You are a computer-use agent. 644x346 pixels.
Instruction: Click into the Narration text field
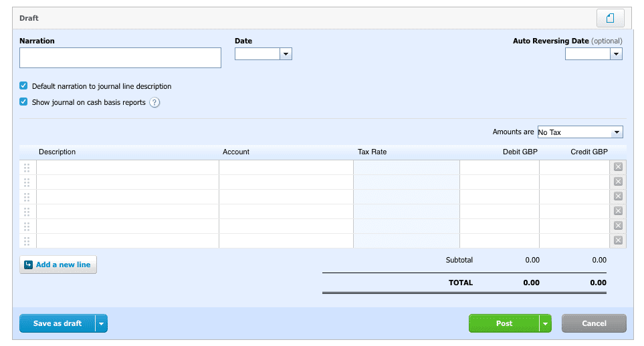120,58
